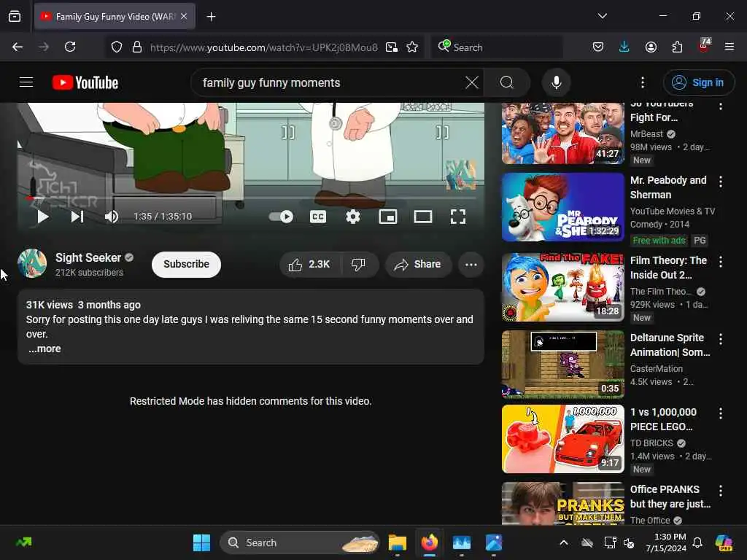Screen dimensions: 747x560
Task: Open the tracking protection shield icon
Action: [117, 47]
